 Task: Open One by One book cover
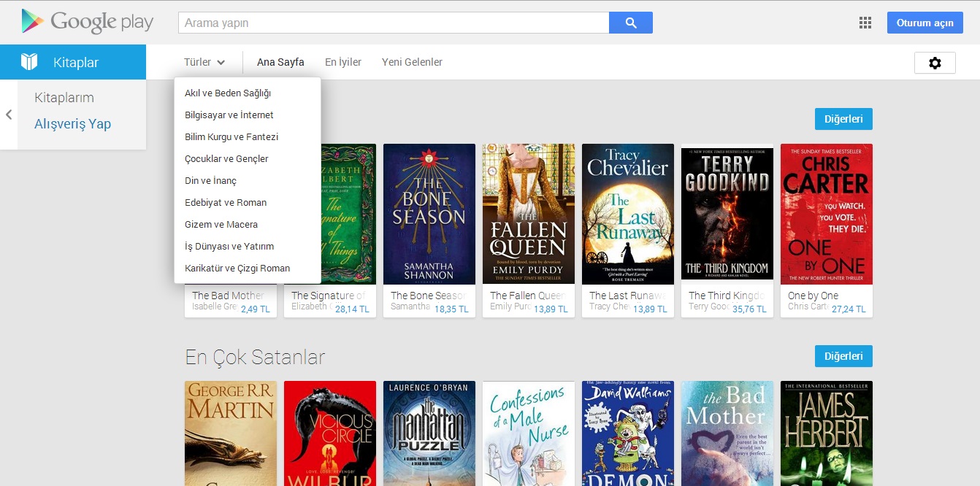[827, 214]
